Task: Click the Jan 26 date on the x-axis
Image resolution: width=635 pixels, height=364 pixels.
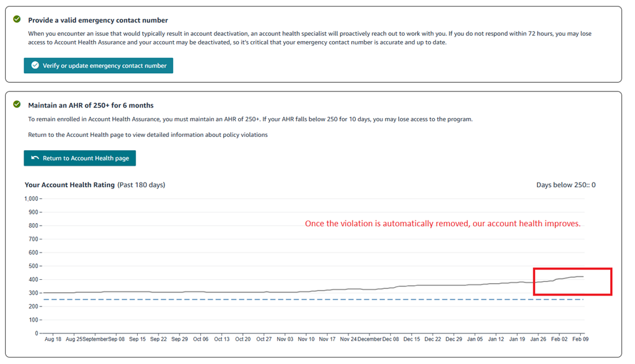Action: click(538, 339)
